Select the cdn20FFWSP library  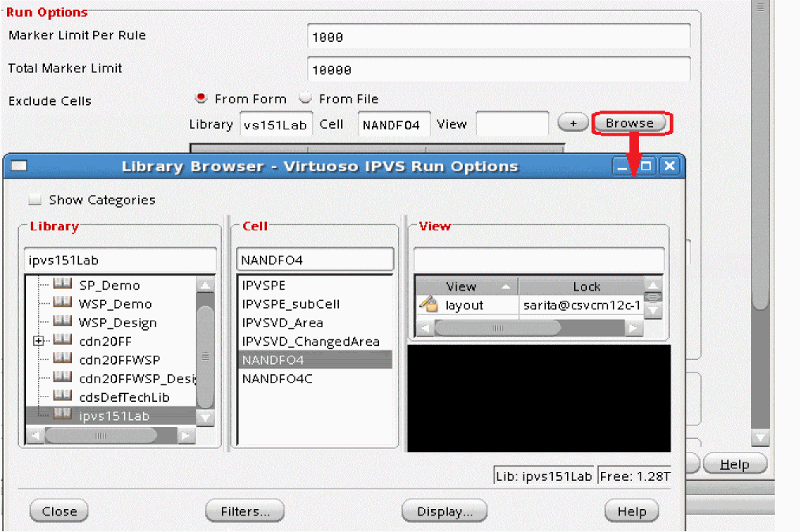(x=120, y=360)
